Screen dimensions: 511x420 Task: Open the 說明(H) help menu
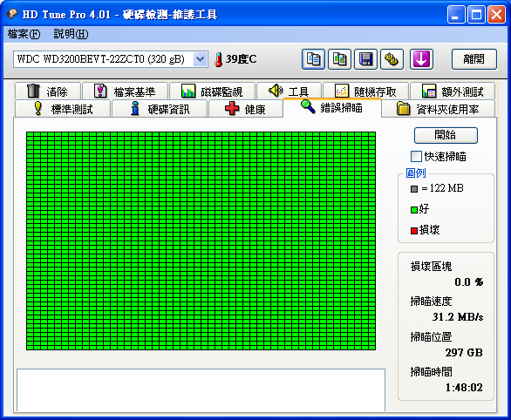[x=71, y=34]
